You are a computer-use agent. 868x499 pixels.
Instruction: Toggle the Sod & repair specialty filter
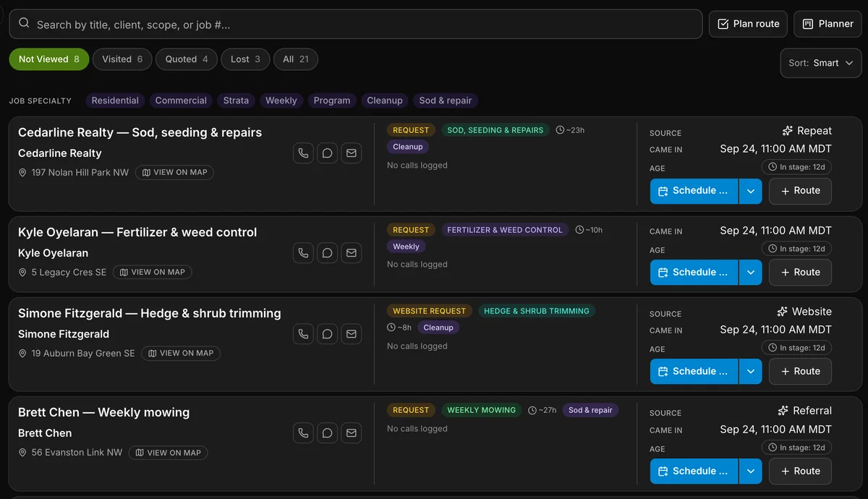point(446,101)
